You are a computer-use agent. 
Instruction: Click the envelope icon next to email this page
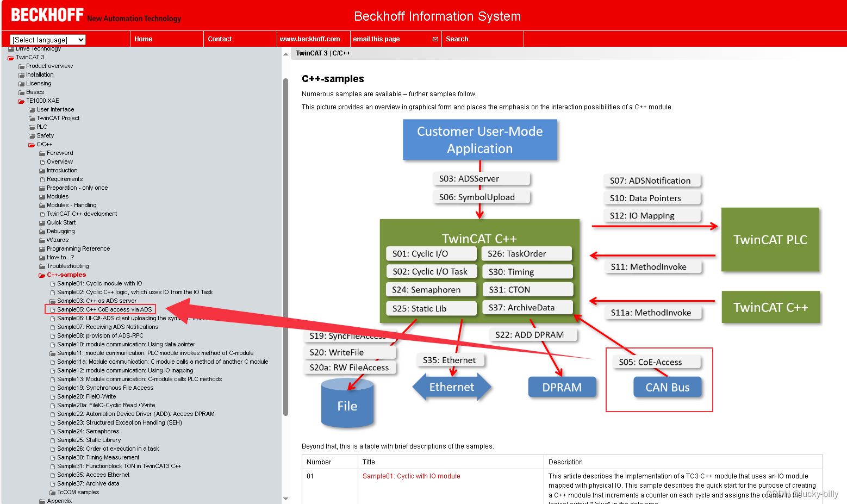pyautogui.click(x=435, y=39)
